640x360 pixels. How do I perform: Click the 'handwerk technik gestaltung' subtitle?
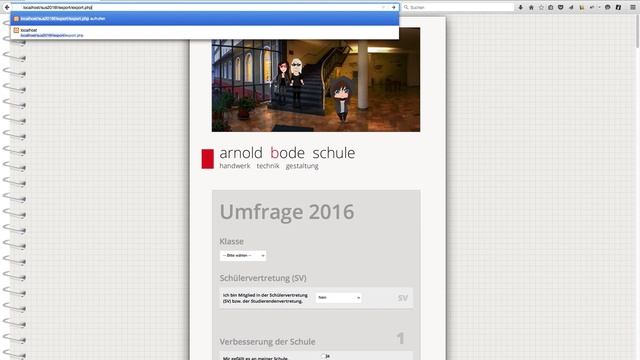(269, 166)
